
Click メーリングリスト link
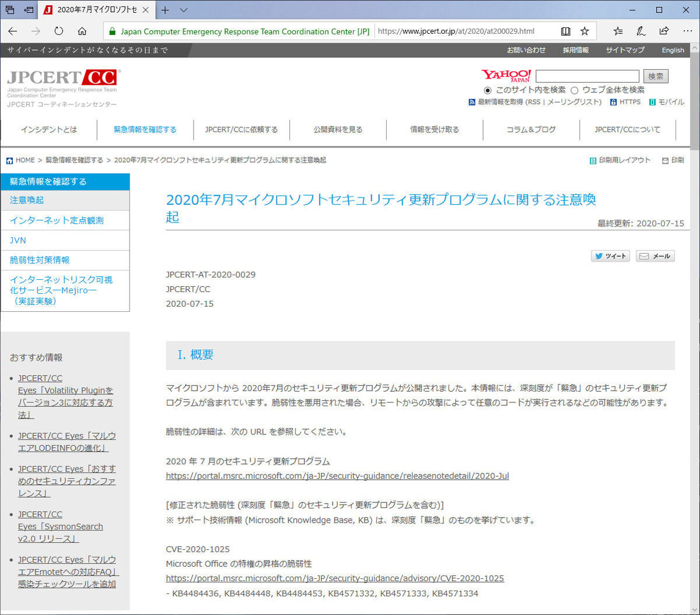(x=573, y=102)
